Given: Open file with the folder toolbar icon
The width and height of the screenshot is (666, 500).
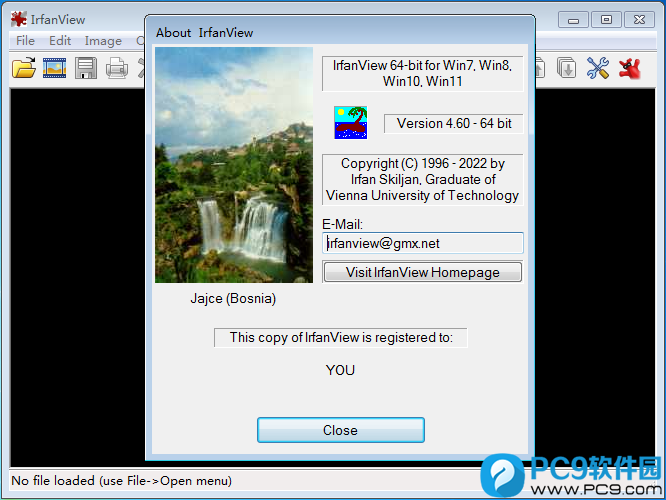Looking at the screenshot, I should coord(24,68).
